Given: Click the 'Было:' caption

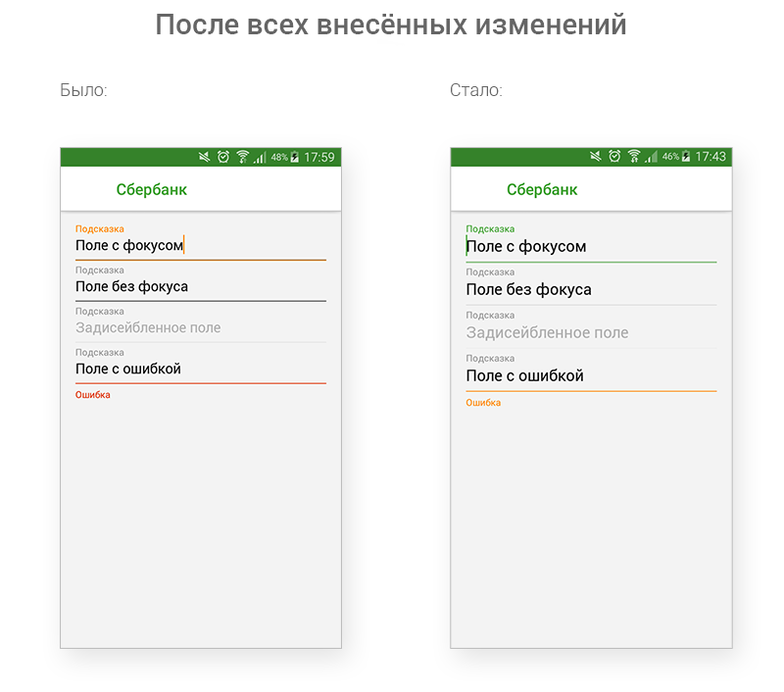Looking at the screenshot, I should coord(83,90).
